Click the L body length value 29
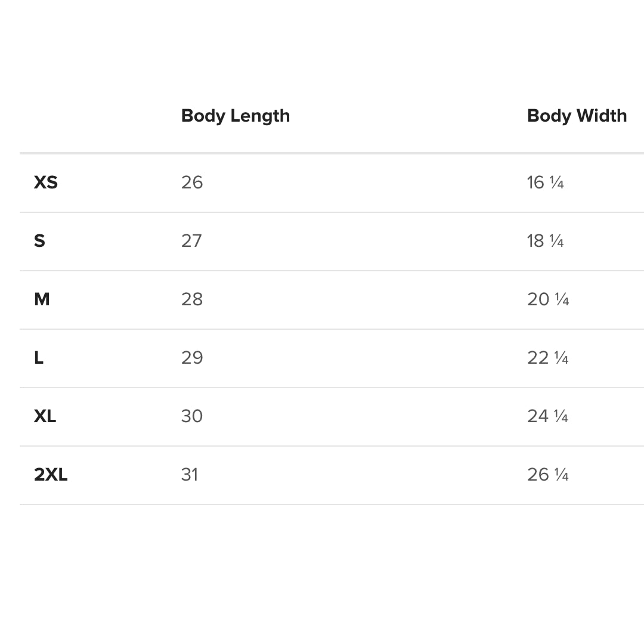Screen dimensions: 644x644 click(x=192, y=358)
